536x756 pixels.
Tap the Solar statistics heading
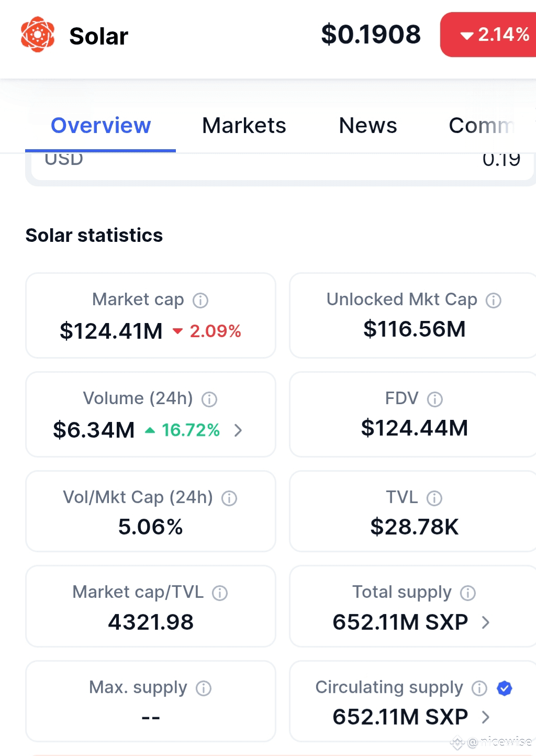[x=94, y=236]
